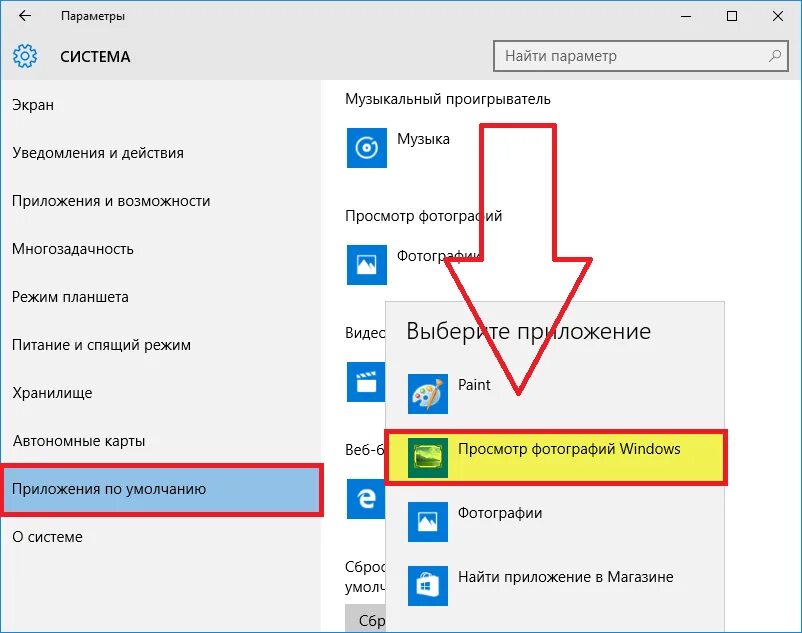Focus the Найти параметр search field
The height and width of the screenshot is (633, 802).
[x=640, y=56]
